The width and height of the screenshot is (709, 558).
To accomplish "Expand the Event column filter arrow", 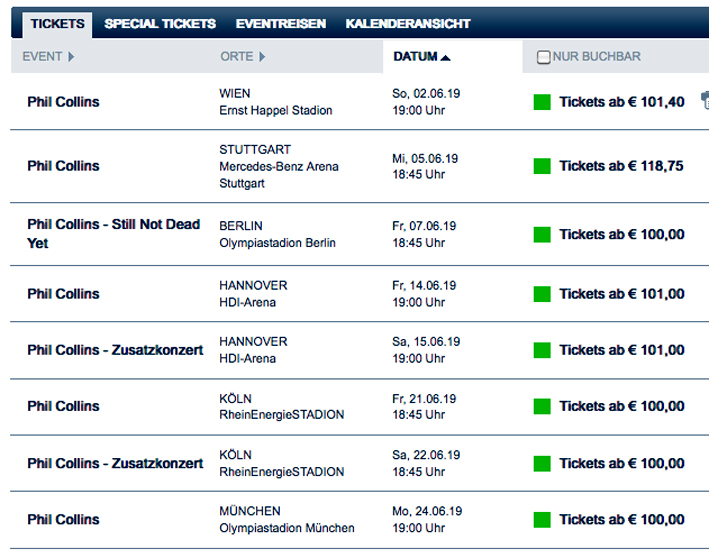I will click(71, 57).
